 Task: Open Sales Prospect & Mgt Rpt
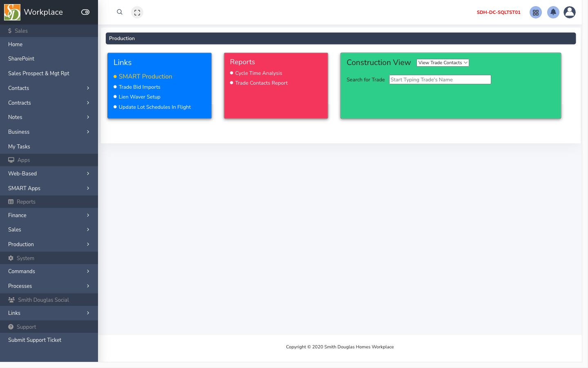pos(49,74)
